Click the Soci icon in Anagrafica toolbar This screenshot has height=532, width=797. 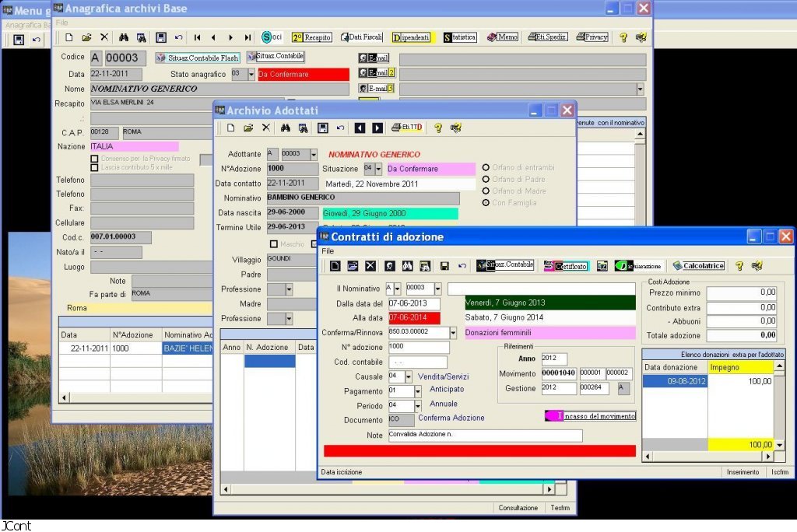(x=272, y=37)
